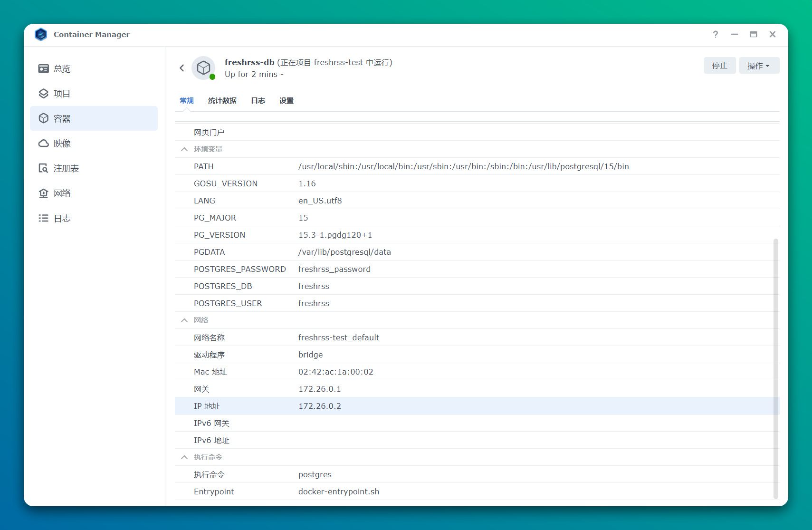Click the 驱动程序 bridge value
Image resolution: width=812 pixels, height=530 pixels.
[311, 355]
